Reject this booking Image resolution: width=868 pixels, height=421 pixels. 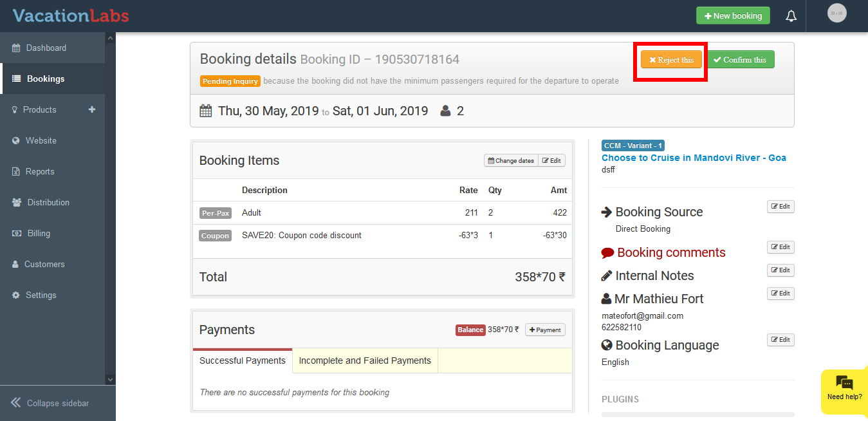(671, 60)
